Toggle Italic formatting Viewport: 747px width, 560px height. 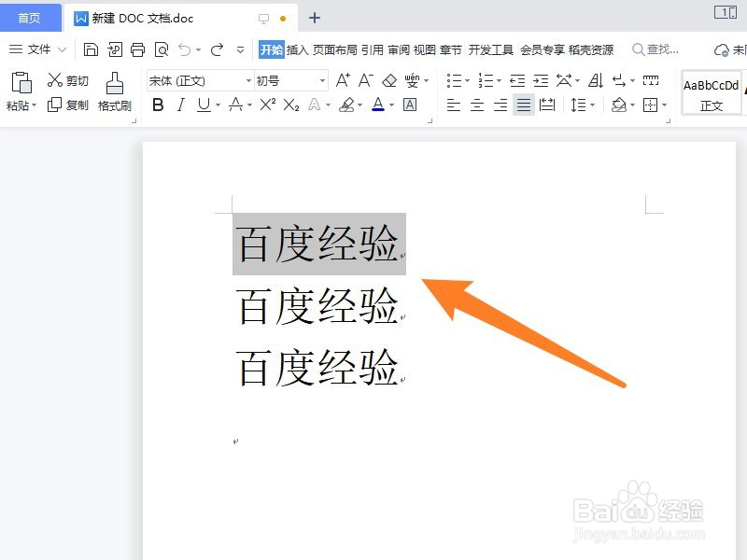[x=181, y=105]
